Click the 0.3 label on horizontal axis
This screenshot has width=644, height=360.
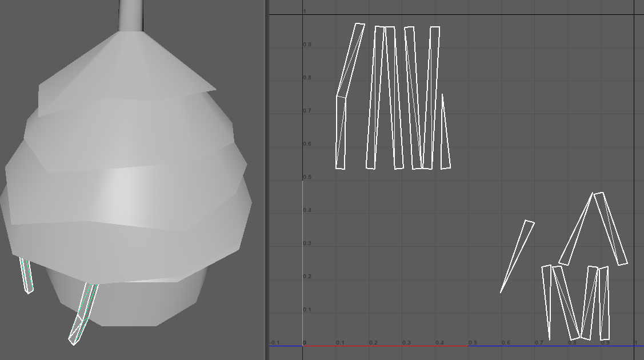406,343
